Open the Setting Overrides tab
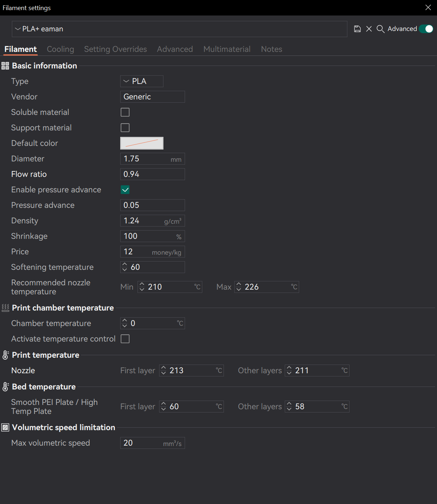The image size is (437, 504). tap(116, 49)
